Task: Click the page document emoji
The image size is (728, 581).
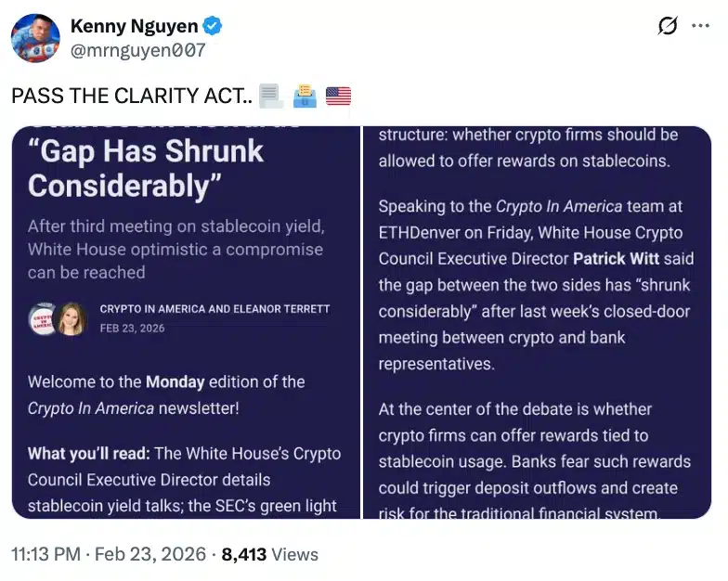Action: (270, 95)
